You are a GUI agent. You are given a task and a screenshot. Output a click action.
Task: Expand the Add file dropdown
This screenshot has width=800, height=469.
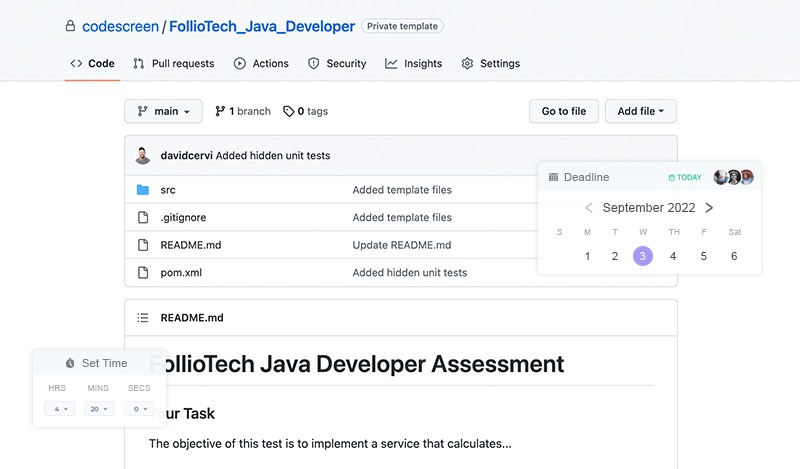pyautogui.click(x=640, y=111)
